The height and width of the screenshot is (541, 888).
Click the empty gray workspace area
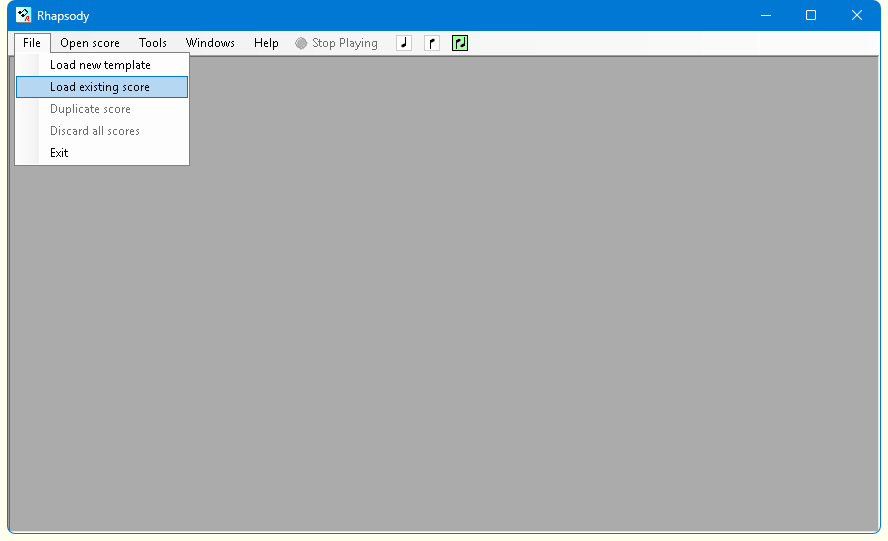(500, 300)
